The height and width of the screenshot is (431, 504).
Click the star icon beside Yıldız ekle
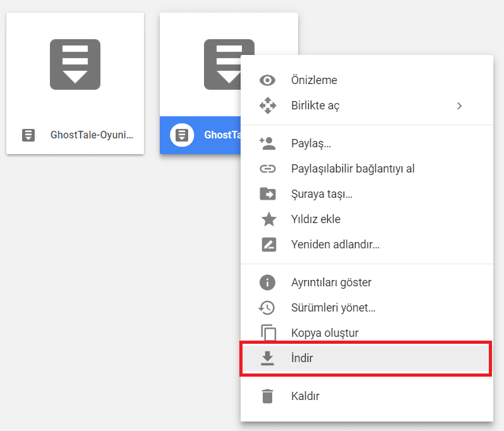[x=268, y=219]
